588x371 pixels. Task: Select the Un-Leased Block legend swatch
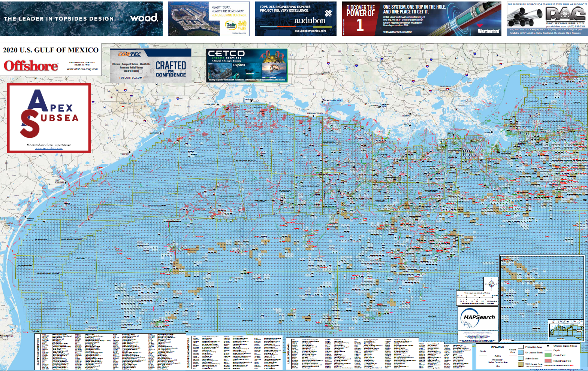pyautogui.click(x=521, y=352)
